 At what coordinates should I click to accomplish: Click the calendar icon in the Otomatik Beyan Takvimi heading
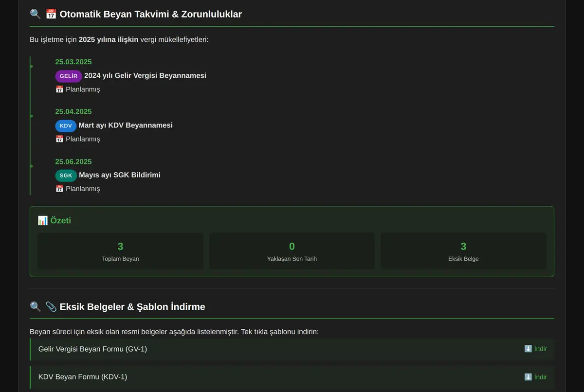coord(51,14)
